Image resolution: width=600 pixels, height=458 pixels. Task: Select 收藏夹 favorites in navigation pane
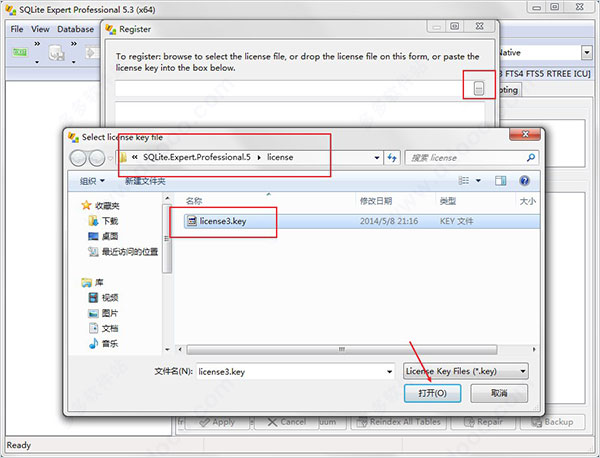pos(100,205)
